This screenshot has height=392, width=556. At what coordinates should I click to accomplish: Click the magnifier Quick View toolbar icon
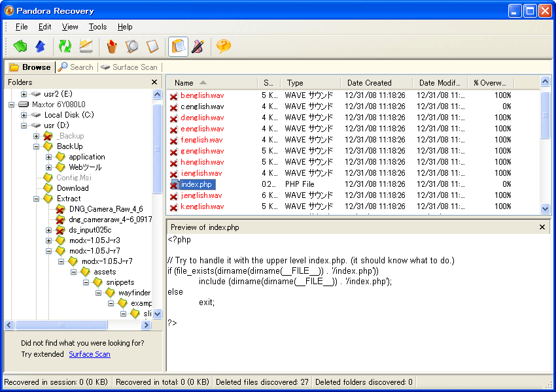tap(132, 46)
